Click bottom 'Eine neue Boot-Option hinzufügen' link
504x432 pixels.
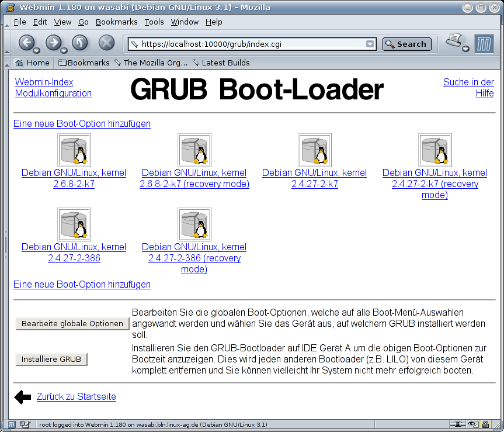(82, 284)
